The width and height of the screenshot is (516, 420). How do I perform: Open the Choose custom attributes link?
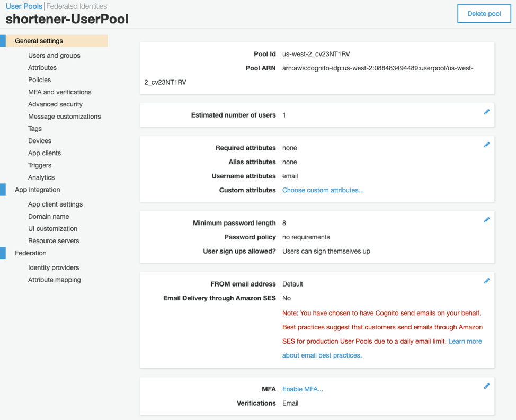(323, 190)
